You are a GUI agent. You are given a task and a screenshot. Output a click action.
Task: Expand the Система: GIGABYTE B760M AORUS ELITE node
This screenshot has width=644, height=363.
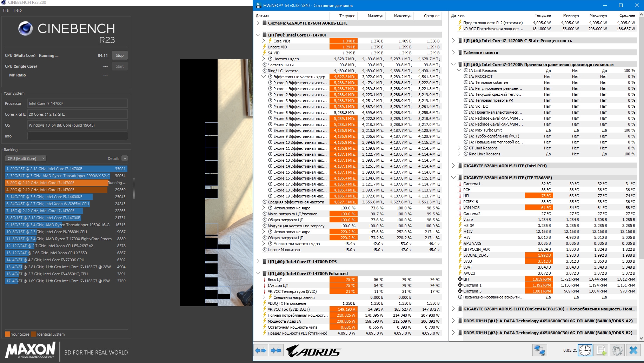258,23
